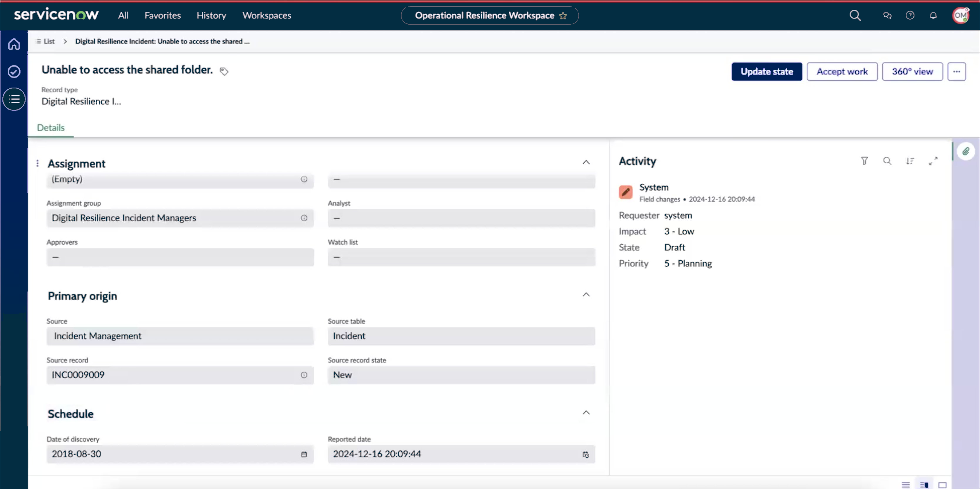980x489 pixels.
Task: Open the Assignment section drag handle menu
Action: pos(37,163)
